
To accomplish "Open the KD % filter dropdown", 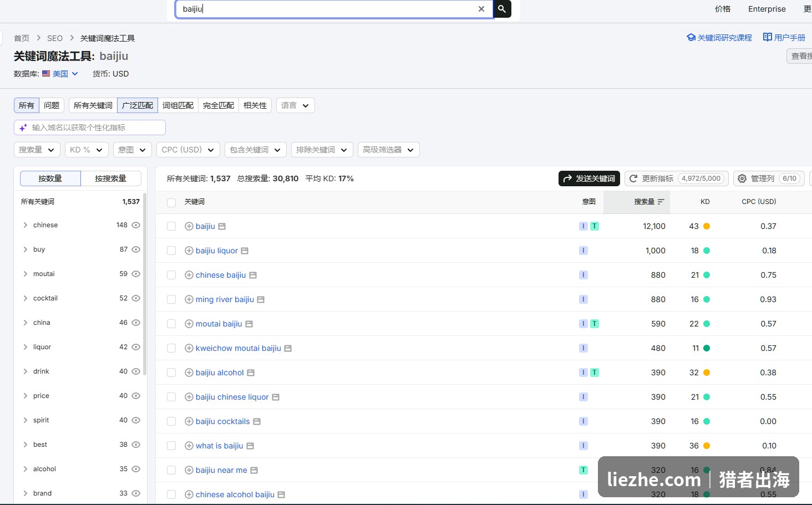I will [x=87, y=150].
